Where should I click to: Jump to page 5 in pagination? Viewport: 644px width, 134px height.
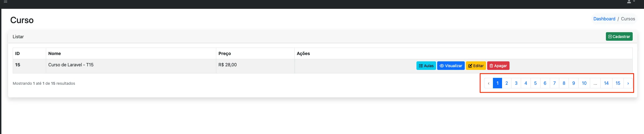click(x=535, y=83)
